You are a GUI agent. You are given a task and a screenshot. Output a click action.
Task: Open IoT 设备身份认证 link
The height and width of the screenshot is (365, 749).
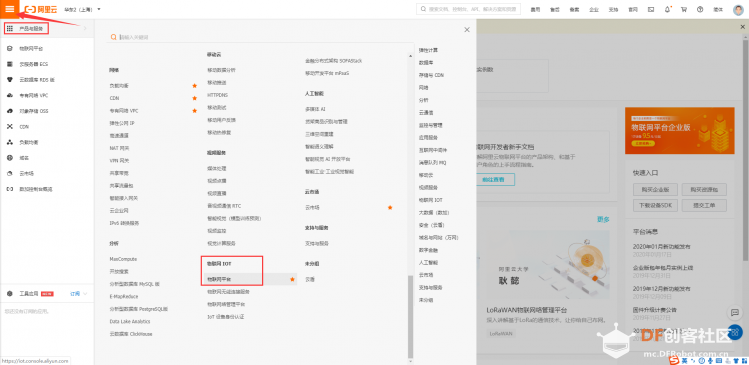pyautogui.click(x=225, y=317)
